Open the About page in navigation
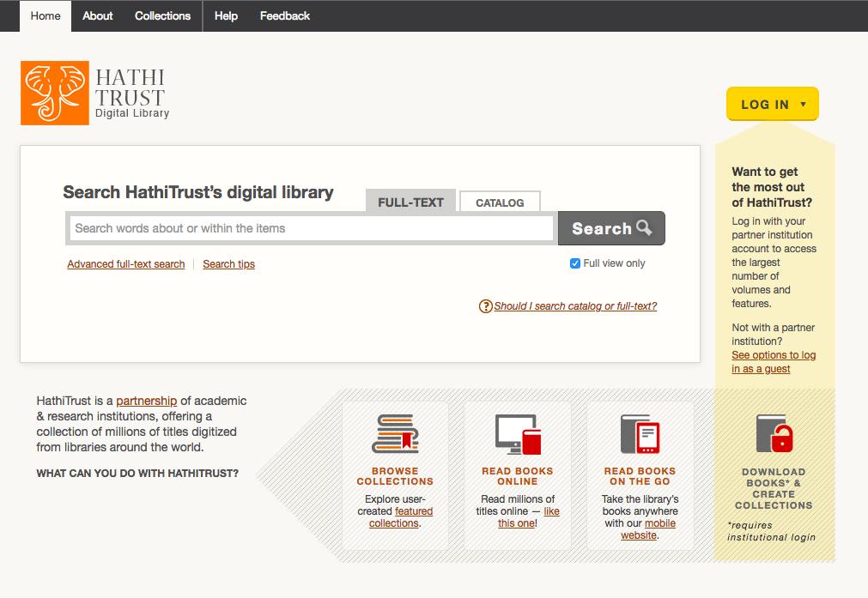The width and height of the screenshot is (868, 598). click(97, 15)
